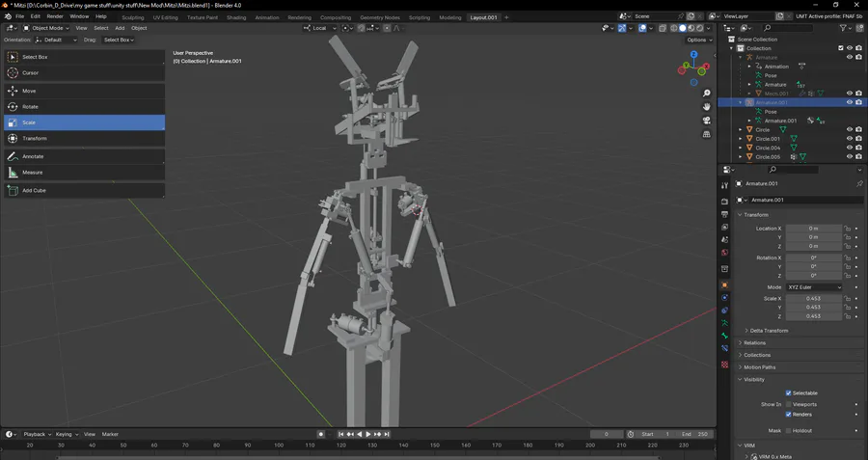
Task: Enable solid viewport shading mode
Action: (683, 28)
